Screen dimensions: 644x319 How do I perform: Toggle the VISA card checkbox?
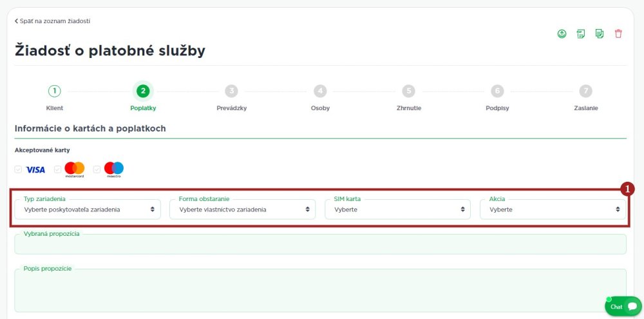(18, 169)
